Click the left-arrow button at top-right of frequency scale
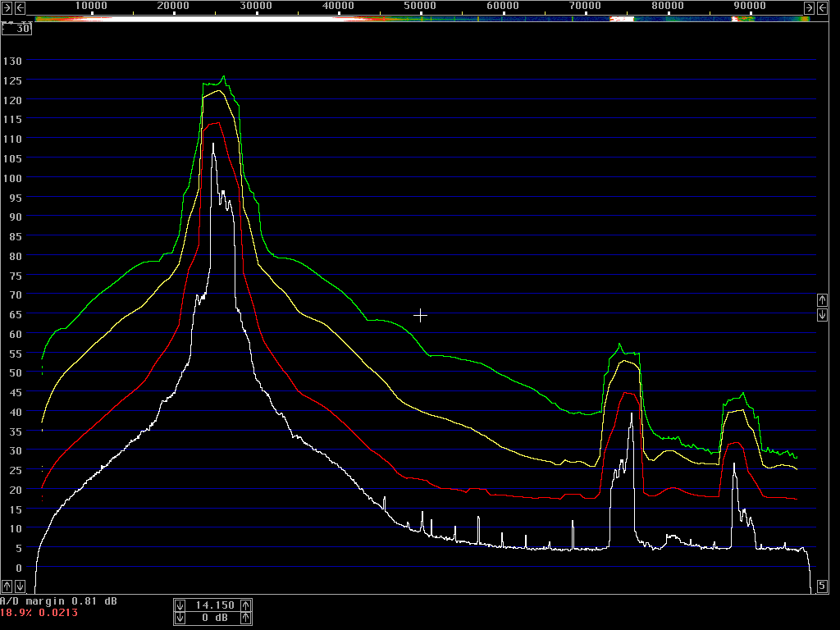 click(x=822, y=7)
